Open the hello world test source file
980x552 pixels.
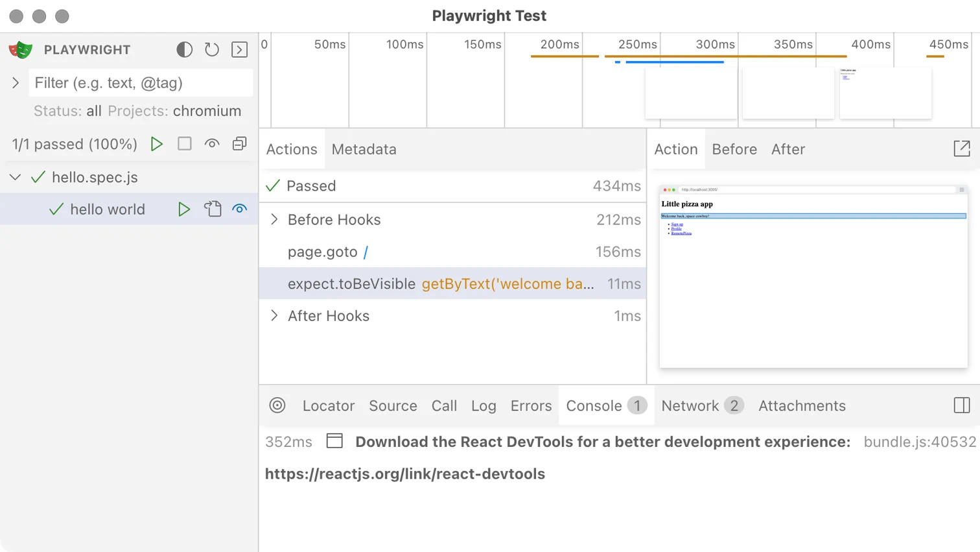213,209
